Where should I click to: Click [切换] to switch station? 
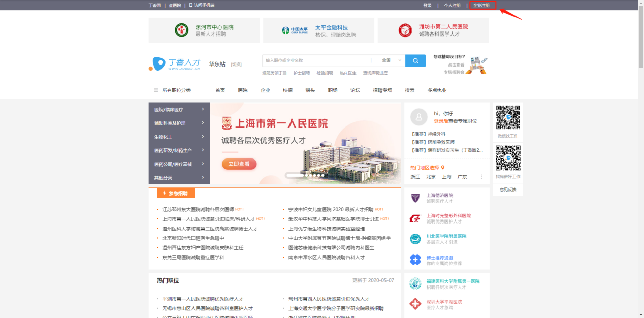pyautogui.click(x=236, y=65)
